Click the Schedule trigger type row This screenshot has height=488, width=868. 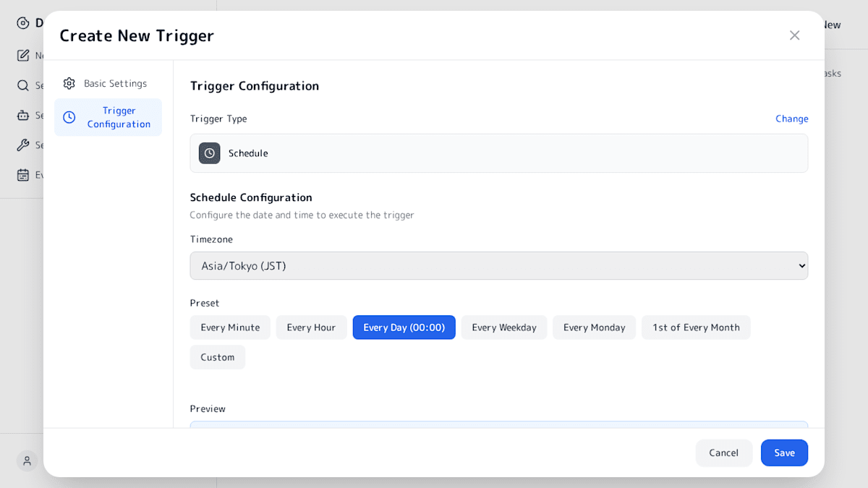tap(499, 153)
